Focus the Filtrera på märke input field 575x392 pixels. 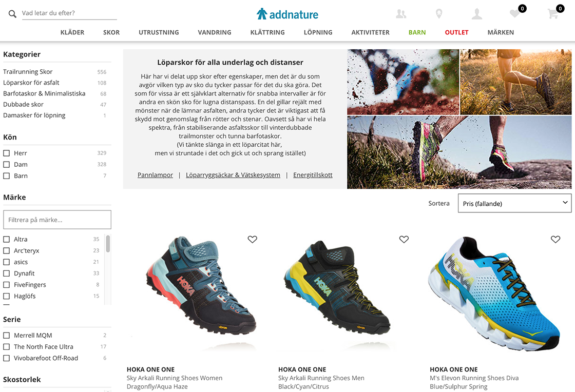pyautogui.click(x=57, y=220)
